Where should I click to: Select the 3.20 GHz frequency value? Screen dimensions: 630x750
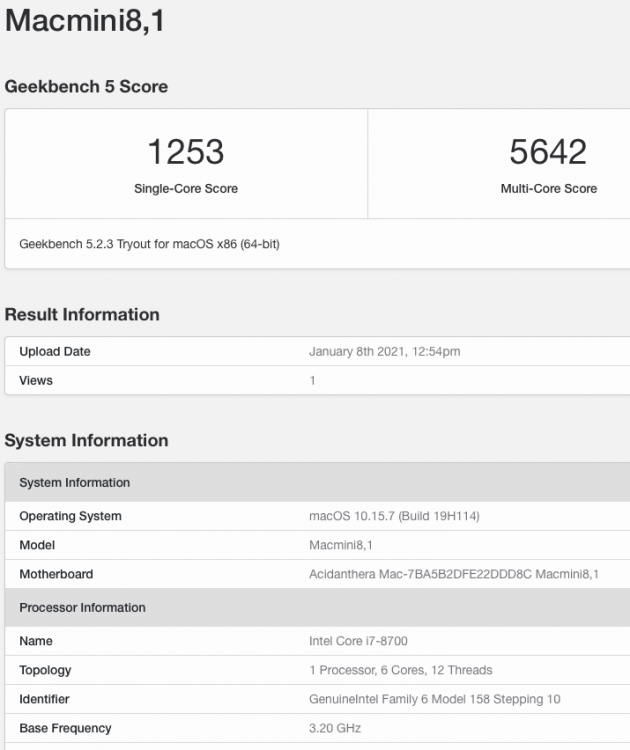tap(335, 728)
